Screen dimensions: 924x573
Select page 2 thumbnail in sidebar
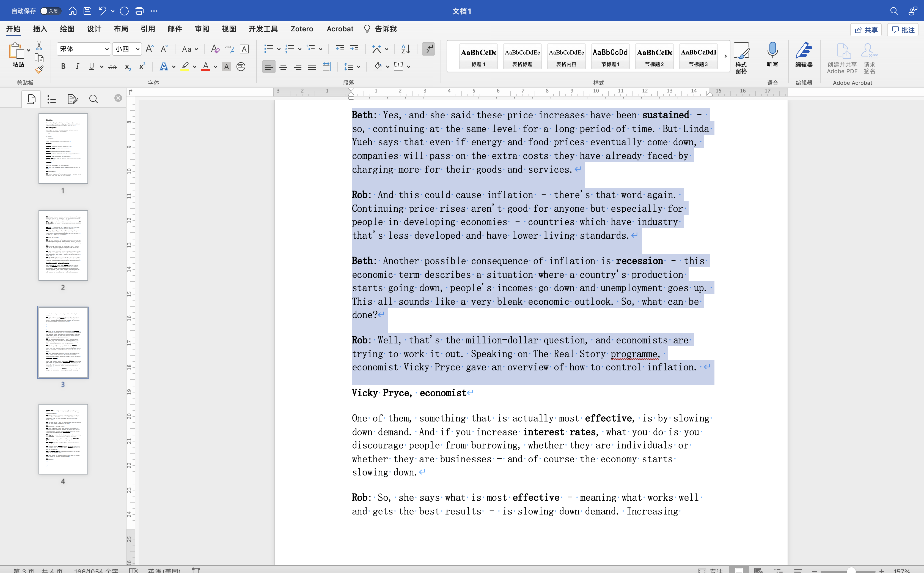[x=63, y=245]
